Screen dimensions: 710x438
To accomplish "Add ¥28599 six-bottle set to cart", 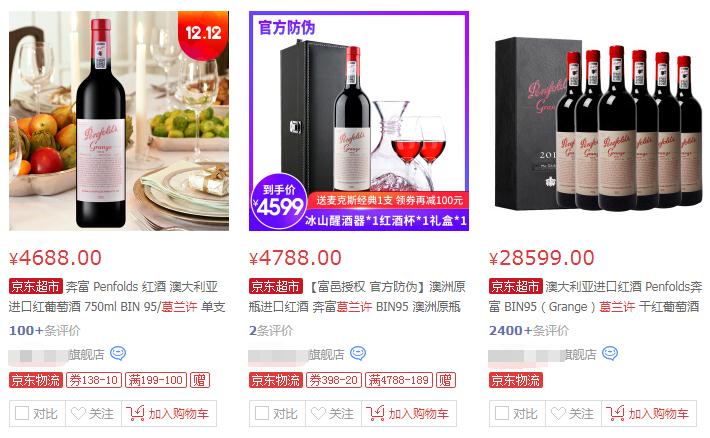I will coord(649,414).
